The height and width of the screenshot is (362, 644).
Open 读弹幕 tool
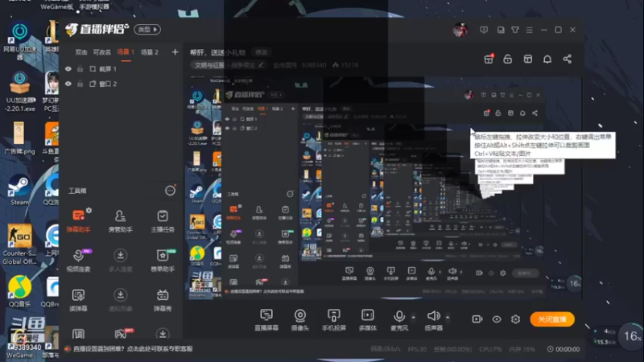pos(78,300)
